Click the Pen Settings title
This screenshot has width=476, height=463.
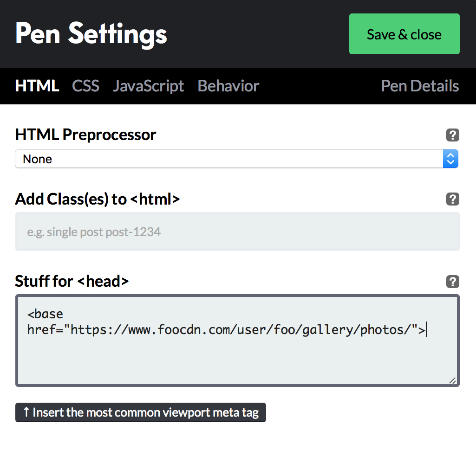point(91,34)
